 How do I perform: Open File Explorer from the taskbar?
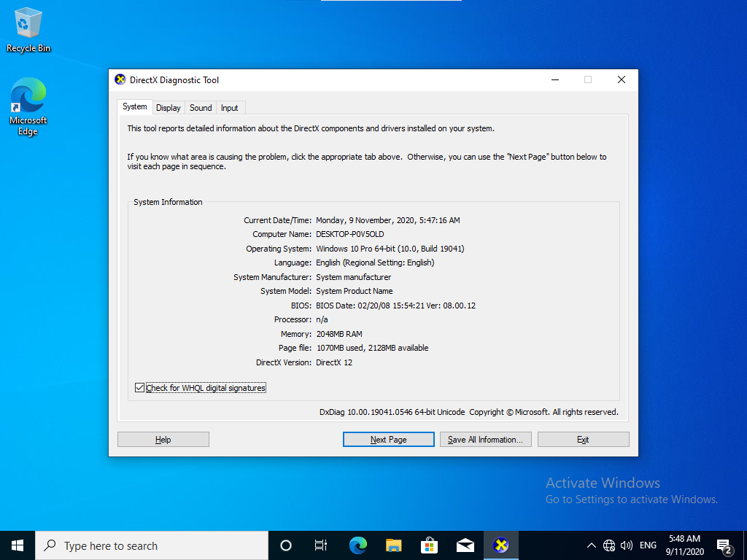(x=393, y=545)
